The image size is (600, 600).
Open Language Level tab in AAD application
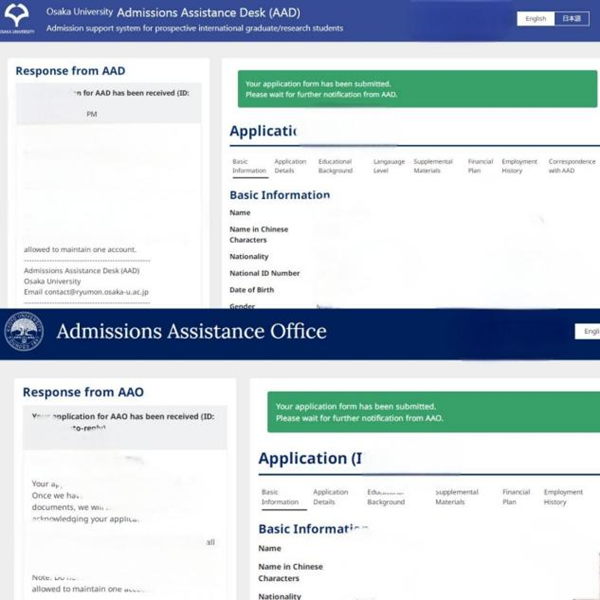(x=389, y=166)
